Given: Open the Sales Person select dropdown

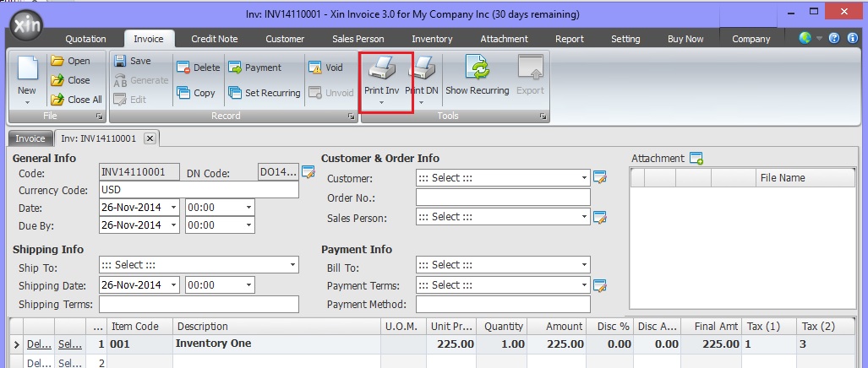Looking at the screenshot, I should pyautogui.click(x=585, y=217).
